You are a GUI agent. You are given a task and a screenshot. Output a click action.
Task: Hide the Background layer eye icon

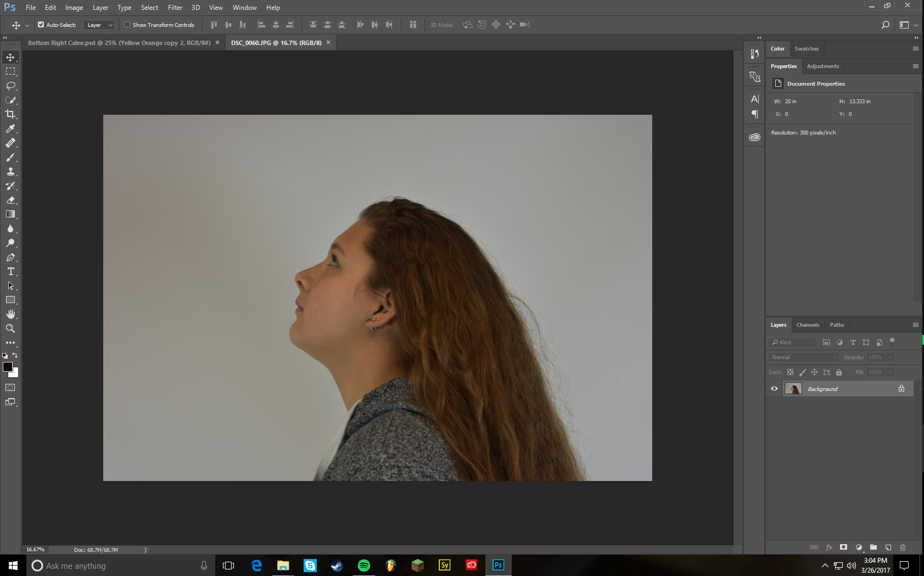coord(774,389)
